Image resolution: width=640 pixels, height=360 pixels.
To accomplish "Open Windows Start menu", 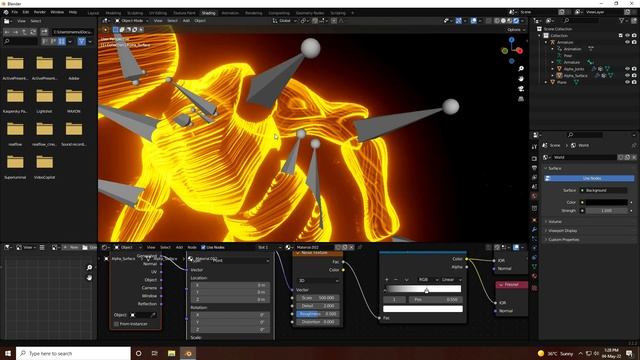I will coord(8,353).
